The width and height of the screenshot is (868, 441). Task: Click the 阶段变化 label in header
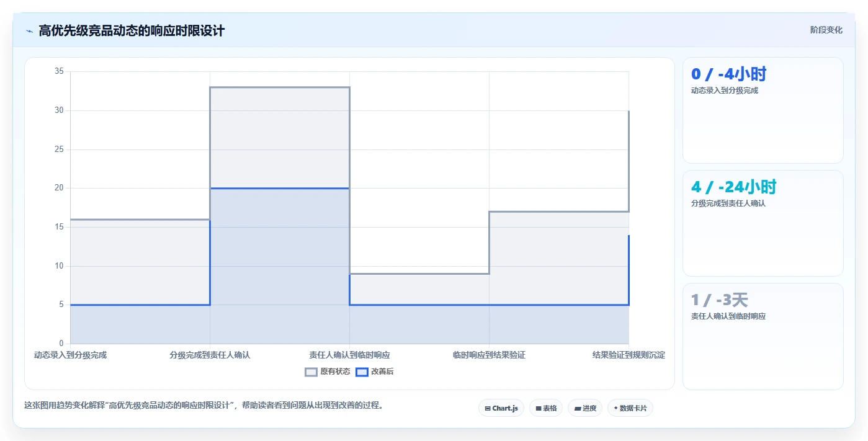coord(826,30)
